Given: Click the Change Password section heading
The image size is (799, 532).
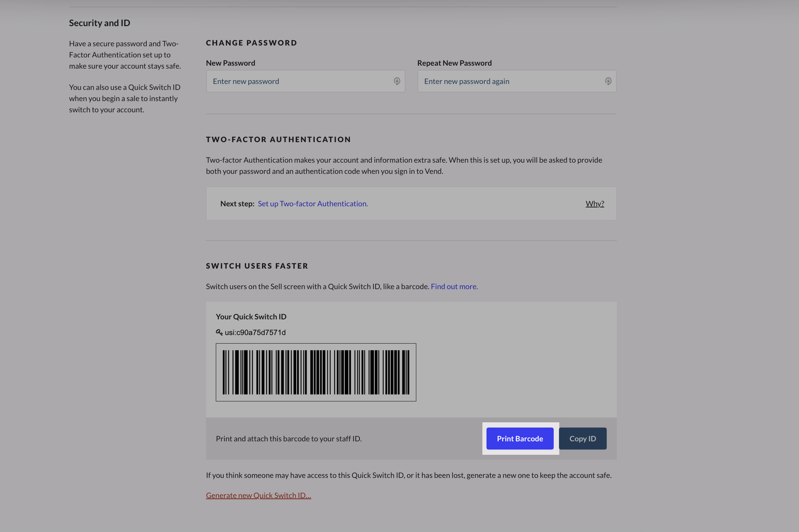Looking at the screenshot, I should point(251,43).
